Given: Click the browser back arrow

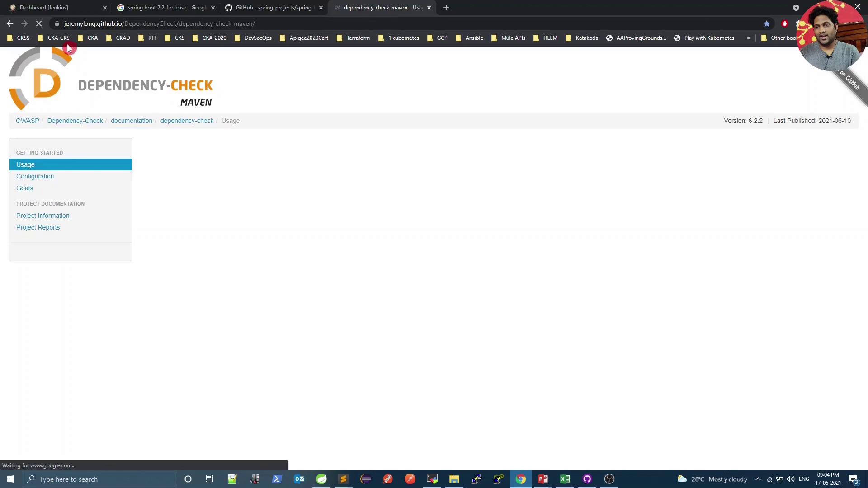Looking at the screenshot, I should click(x=10, y=23).
